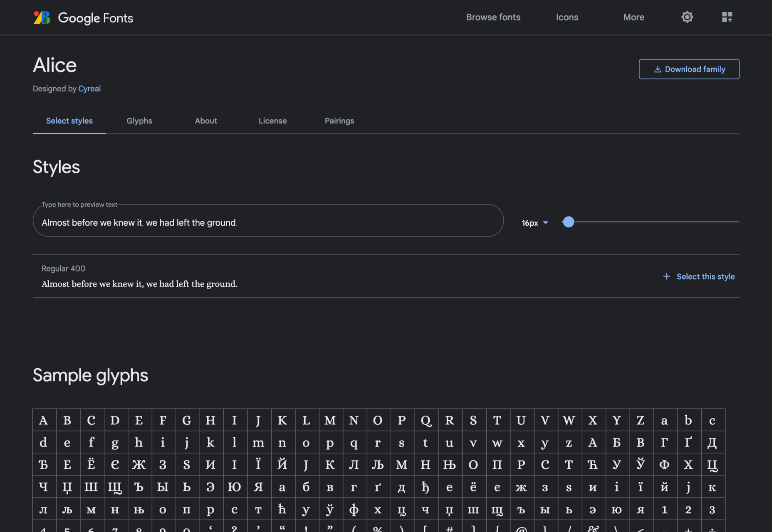This screenshot has width=772, height=532.
Task: Click the Regular 400 preview sentence
Action: 139,284
